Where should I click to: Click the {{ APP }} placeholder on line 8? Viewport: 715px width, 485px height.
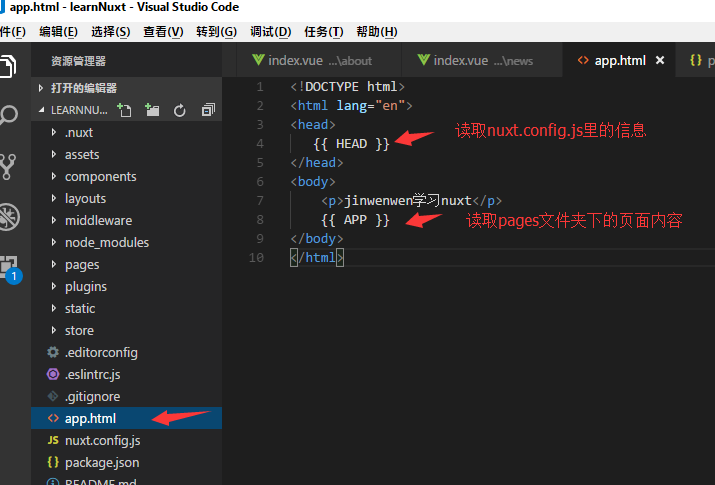(x=355, y=220)
